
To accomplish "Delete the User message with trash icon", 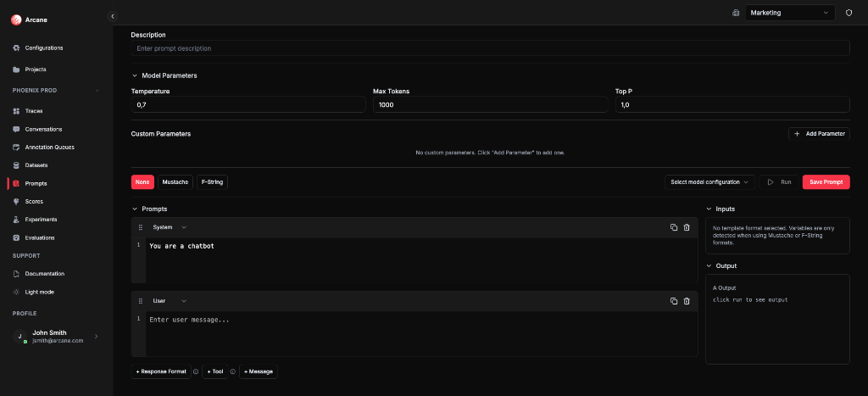I will pyautogui.click(x=687, y=301).
